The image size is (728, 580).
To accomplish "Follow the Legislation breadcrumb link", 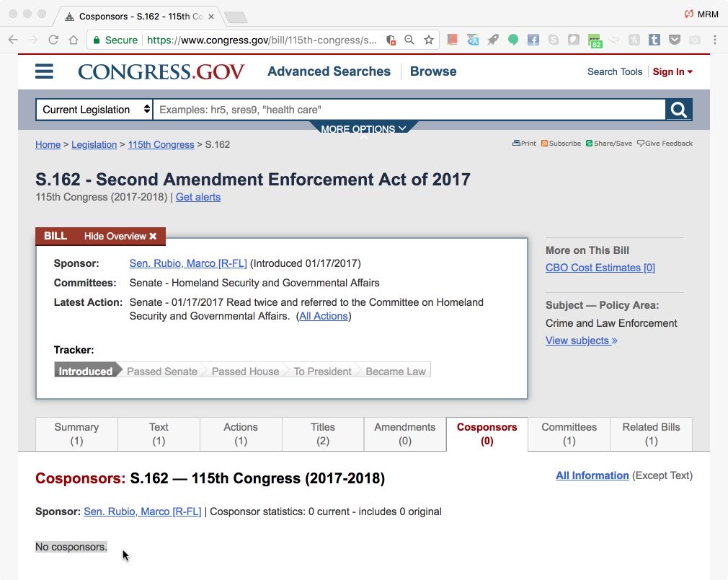I will 94,144.
